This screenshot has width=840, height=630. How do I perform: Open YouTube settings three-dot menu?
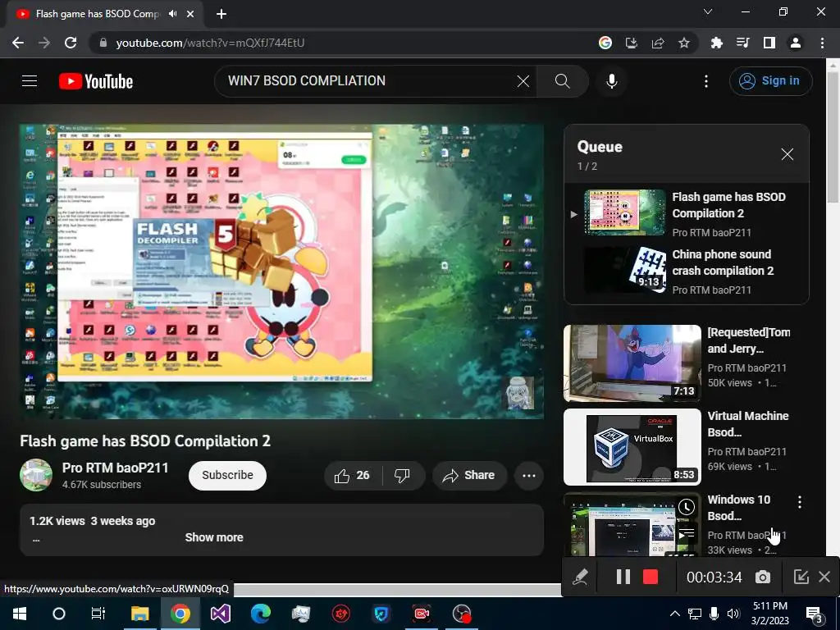706,81
